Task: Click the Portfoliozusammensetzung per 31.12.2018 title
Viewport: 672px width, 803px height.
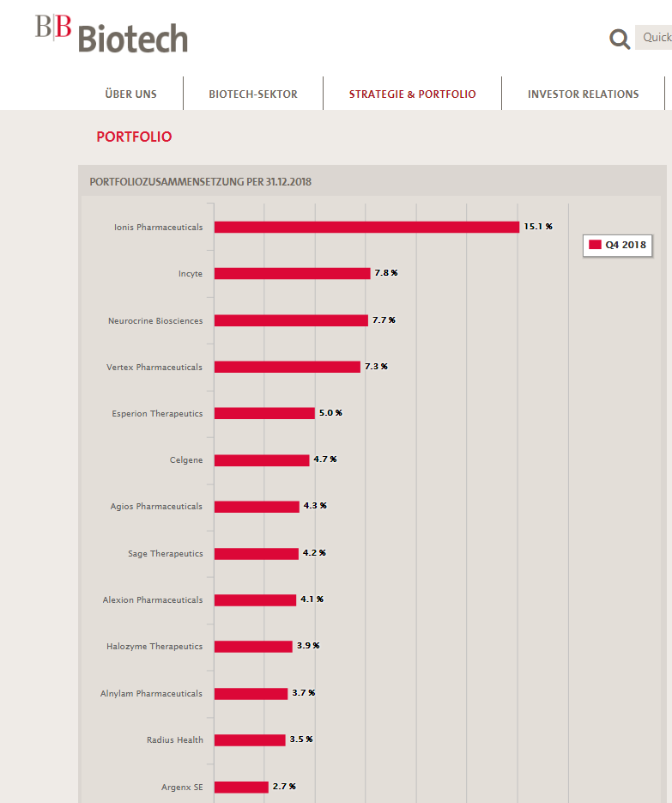Action: pyautogui.click(x=200, y=182)
